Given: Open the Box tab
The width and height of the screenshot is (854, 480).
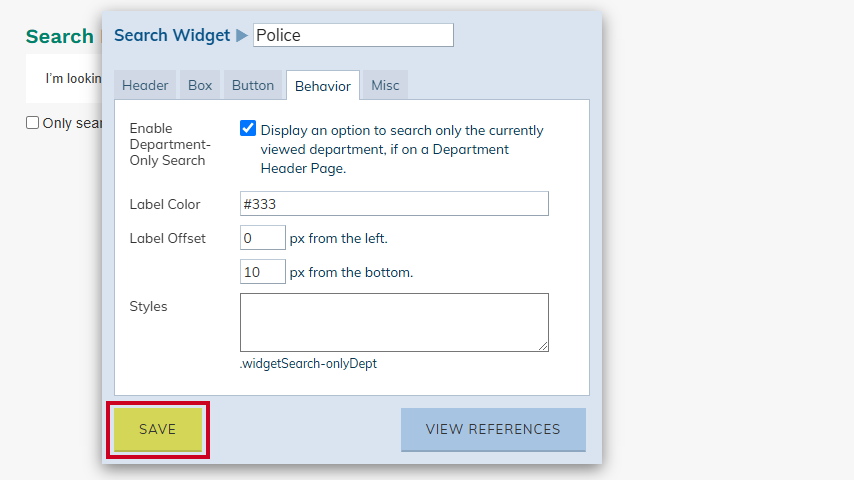Looking at the screenshot, I should point(200,86).
